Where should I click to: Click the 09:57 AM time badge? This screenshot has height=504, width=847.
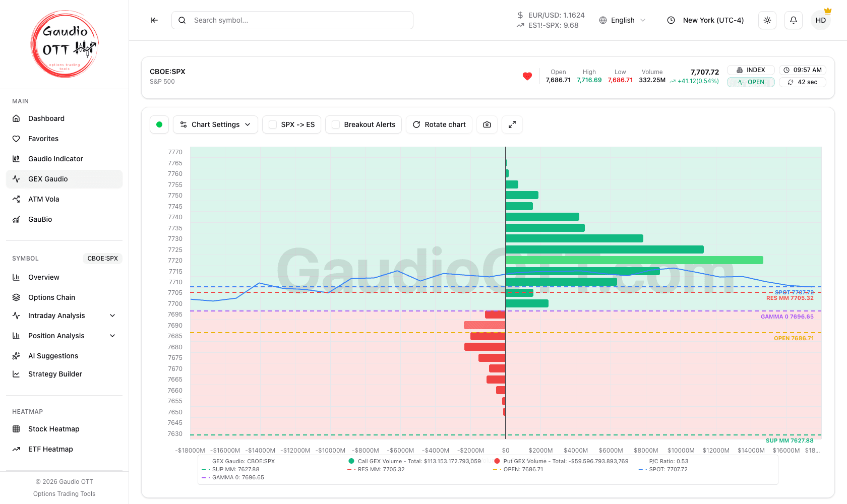(803, 70)
